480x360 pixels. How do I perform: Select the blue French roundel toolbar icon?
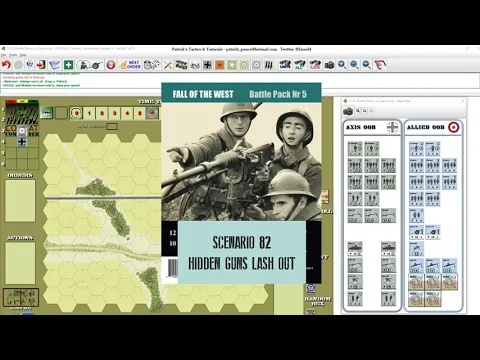pos(256,65)
